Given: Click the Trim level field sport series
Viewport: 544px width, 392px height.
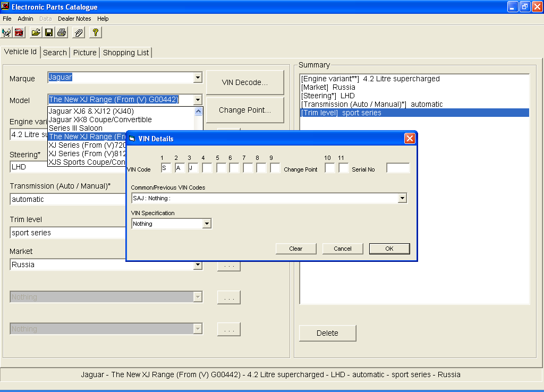Looking at the screenshot, I should click(69, 233).
